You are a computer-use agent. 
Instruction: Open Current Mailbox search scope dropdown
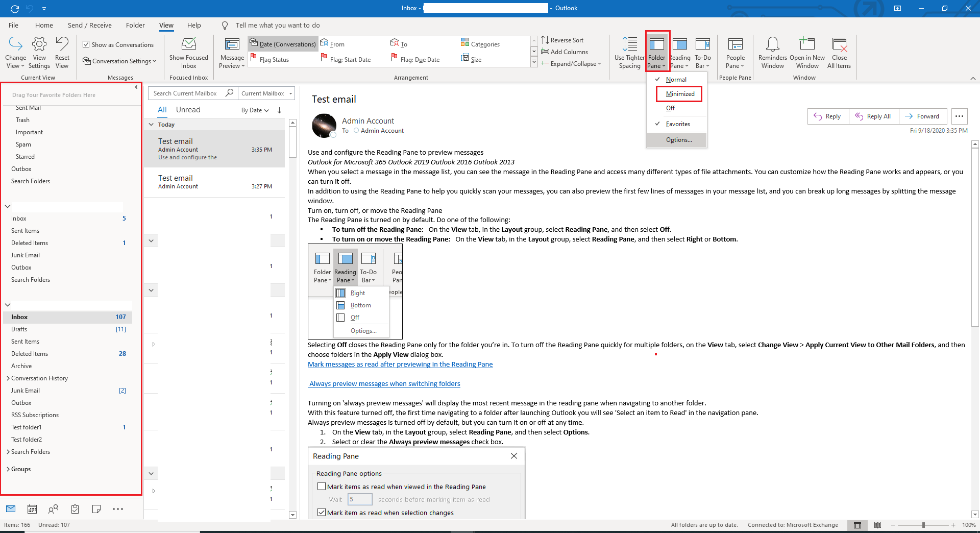click(x=267, y=93)
